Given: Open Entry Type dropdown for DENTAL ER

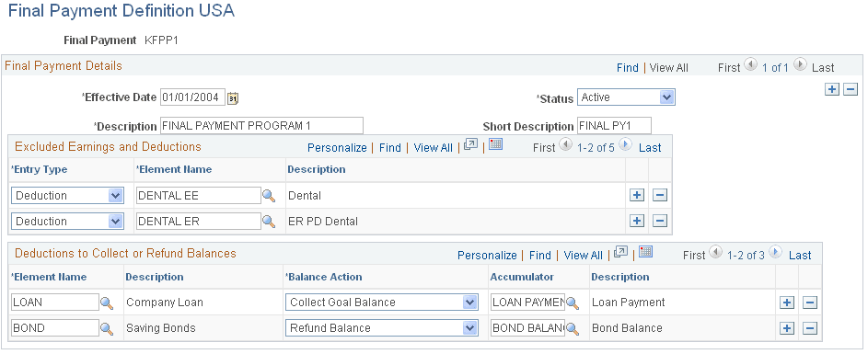Looking at the screenshot, I should (x=67, y=222).
